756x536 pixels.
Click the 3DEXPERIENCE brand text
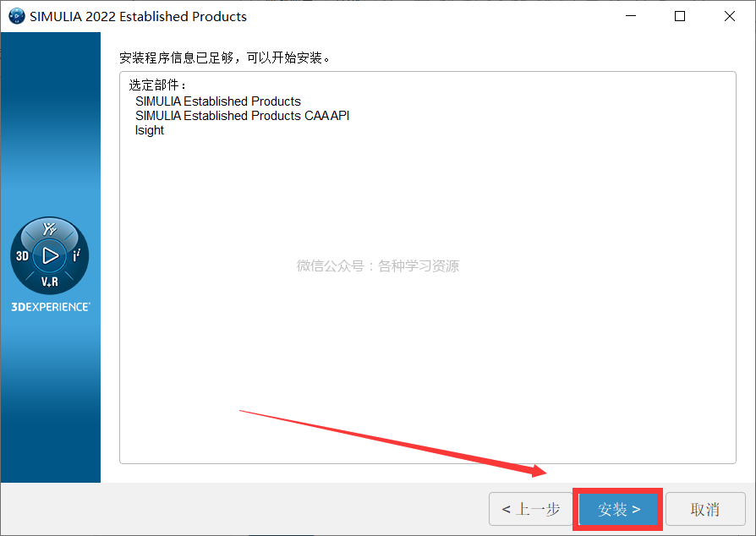[51, 307]
